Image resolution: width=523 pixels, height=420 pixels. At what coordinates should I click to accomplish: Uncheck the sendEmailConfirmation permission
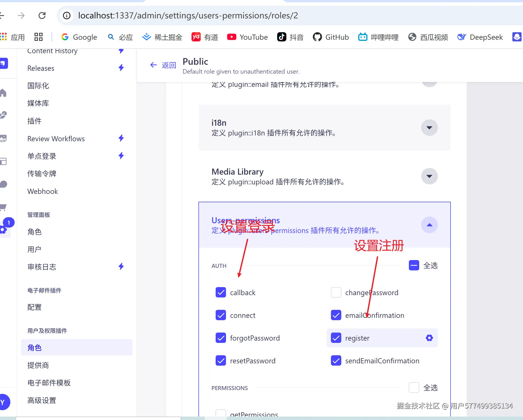[336, 360]
